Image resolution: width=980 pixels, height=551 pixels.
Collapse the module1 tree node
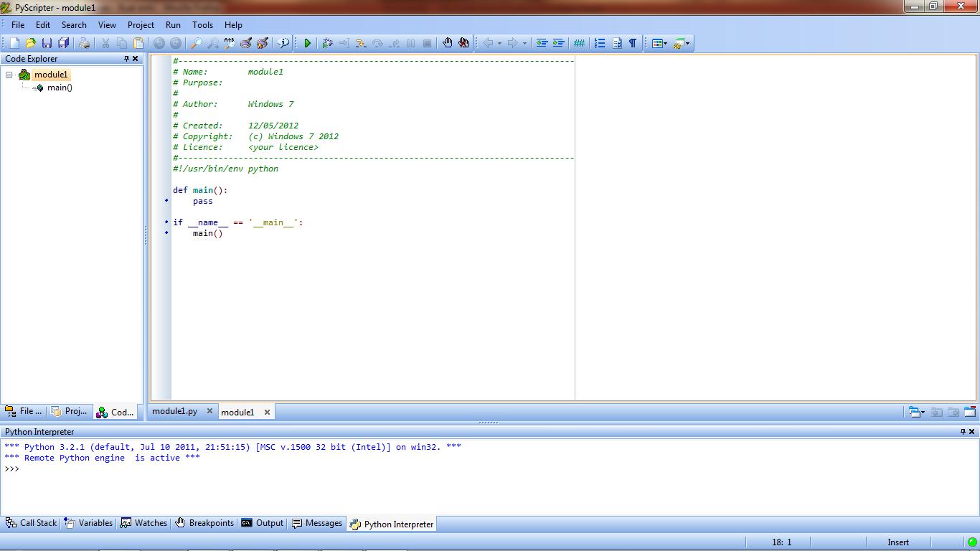coord(9,75)
